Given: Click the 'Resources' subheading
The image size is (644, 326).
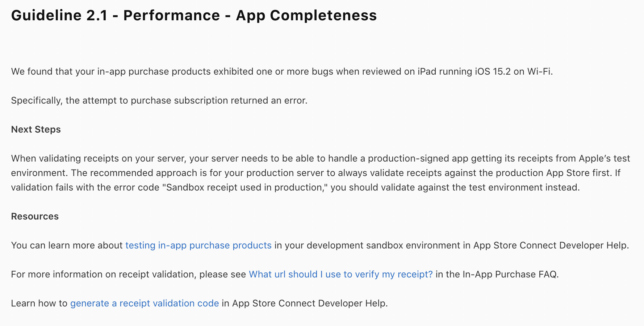Looking at the screenshot, I should 35,216.
